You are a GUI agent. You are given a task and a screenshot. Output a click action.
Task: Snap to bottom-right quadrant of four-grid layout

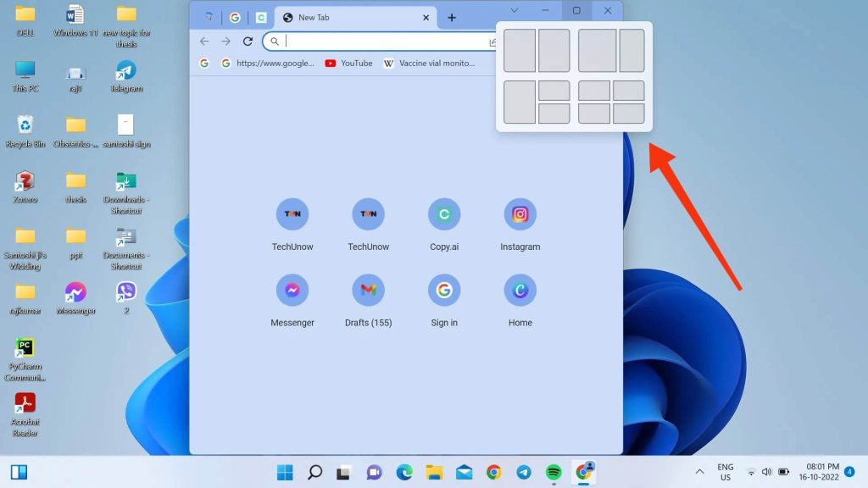629,114
